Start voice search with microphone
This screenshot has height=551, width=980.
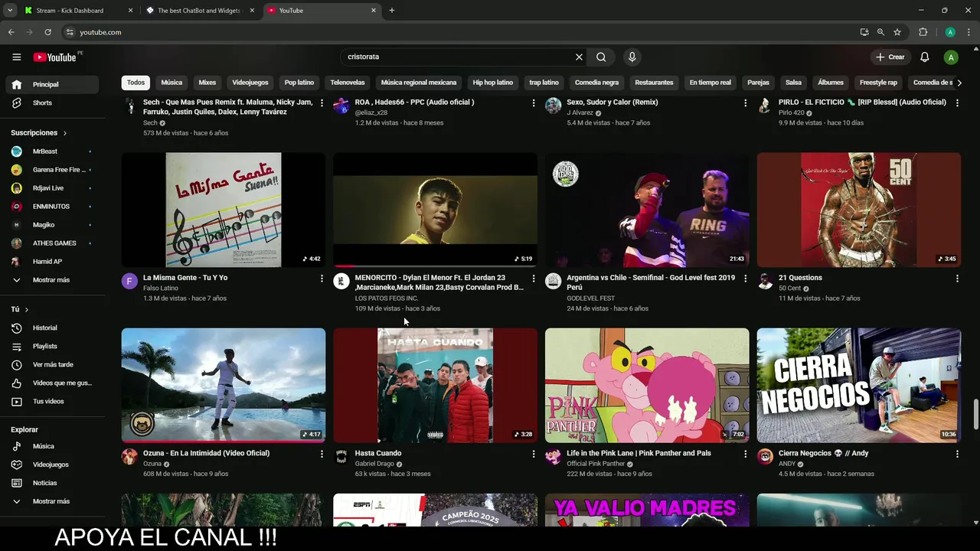point(632,57)
